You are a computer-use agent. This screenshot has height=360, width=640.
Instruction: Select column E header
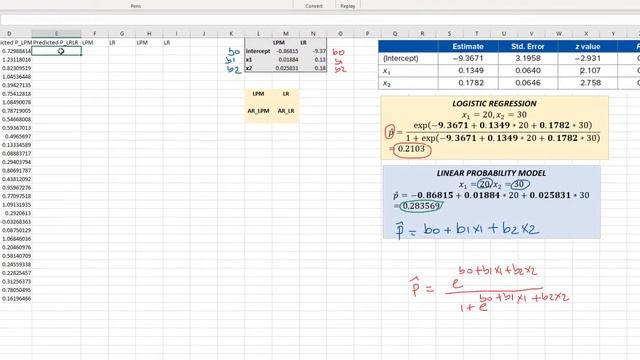pos(56,33)
